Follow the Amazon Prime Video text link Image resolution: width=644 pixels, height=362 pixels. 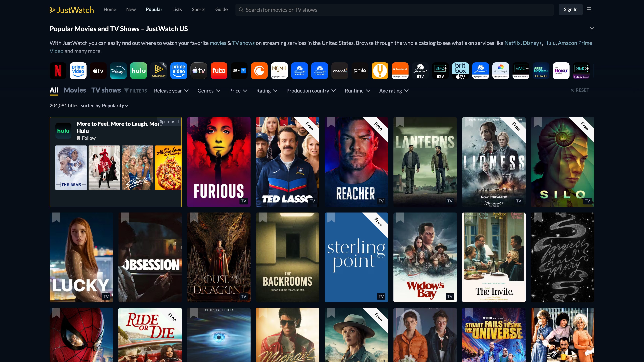(575, 43)
